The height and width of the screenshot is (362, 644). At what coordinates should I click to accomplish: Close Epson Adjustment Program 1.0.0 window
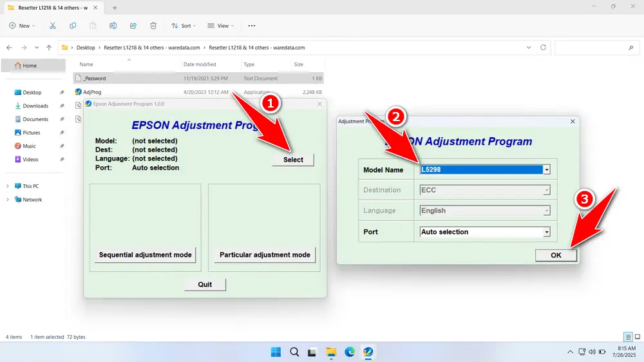click(319, 104)
